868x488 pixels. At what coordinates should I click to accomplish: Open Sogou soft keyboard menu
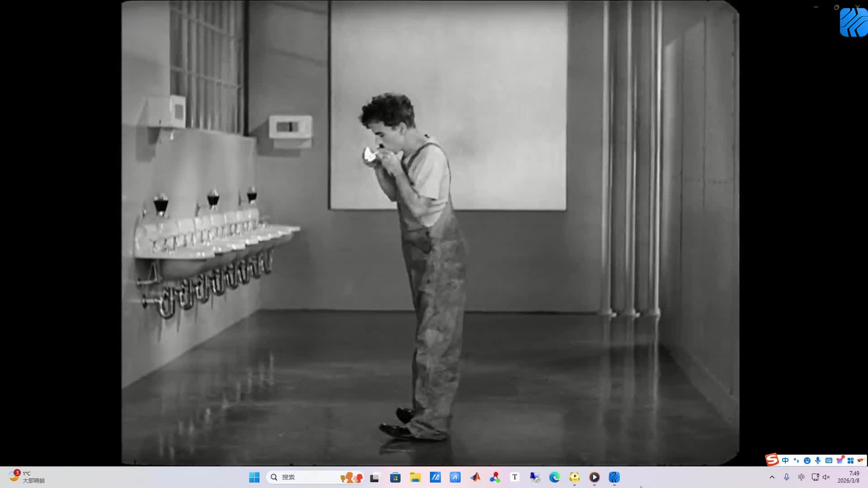tap(829, 460)
